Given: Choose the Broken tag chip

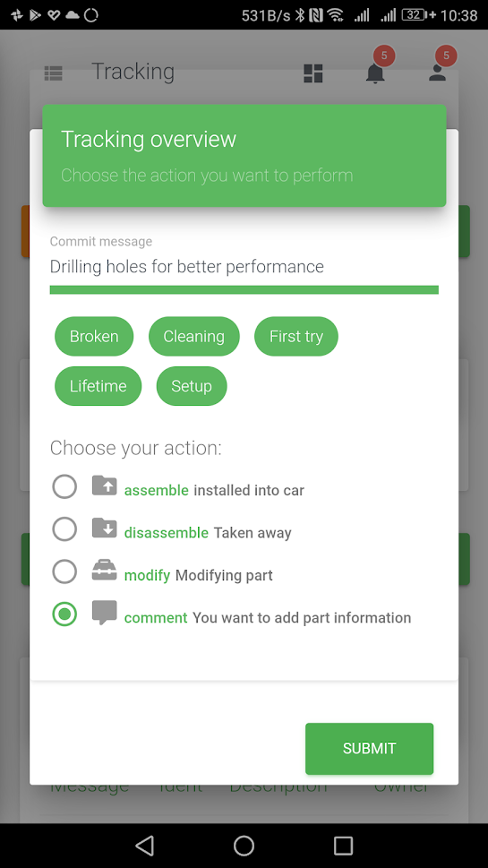Looking at the screenshot, I should coord(94,336).
